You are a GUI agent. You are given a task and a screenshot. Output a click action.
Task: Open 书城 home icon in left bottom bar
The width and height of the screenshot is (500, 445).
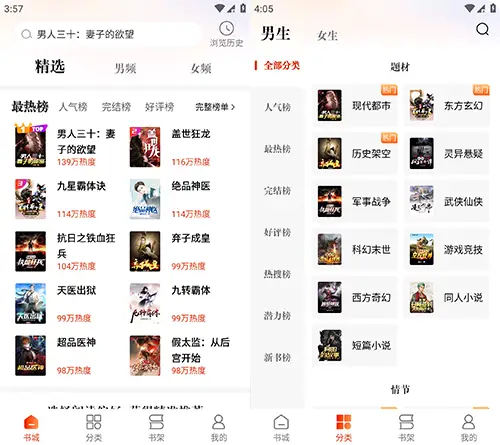pos(31,422)
